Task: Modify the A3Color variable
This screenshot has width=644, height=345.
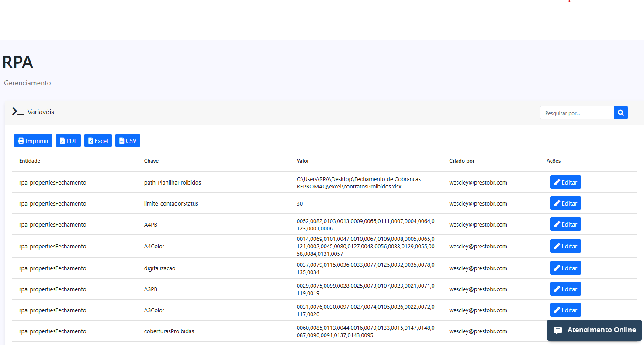Action: click(x=565, y=310)
